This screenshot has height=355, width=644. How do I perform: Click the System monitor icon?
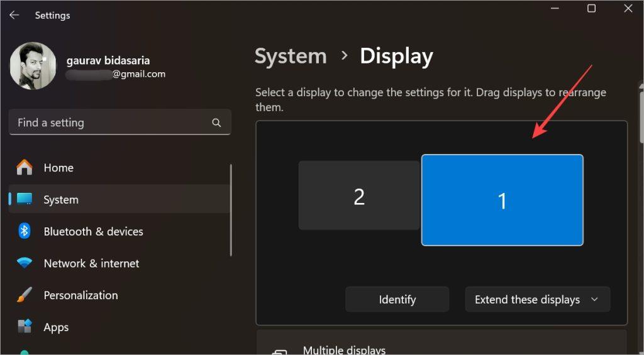click(x=25, y=199)
